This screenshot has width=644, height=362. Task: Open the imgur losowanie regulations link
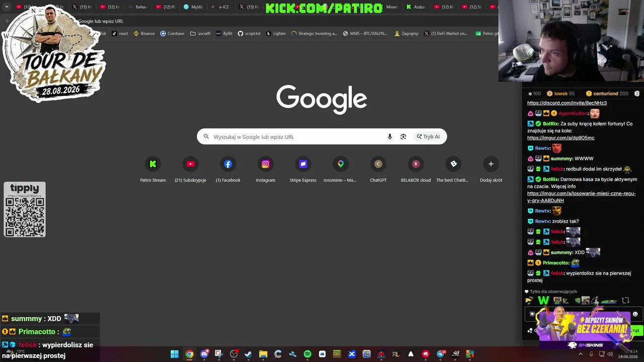(581, 197)
